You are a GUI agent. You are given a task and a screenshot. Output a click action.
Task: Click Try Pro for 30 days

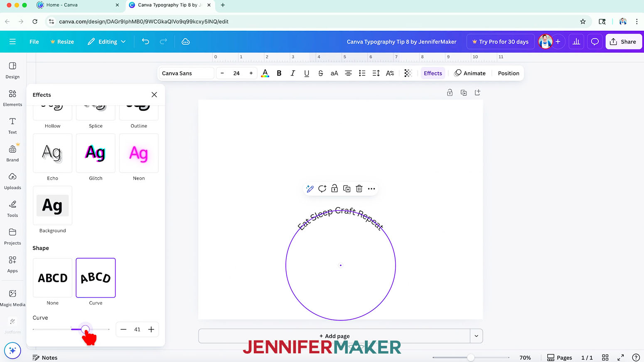[x=500, y=42]
